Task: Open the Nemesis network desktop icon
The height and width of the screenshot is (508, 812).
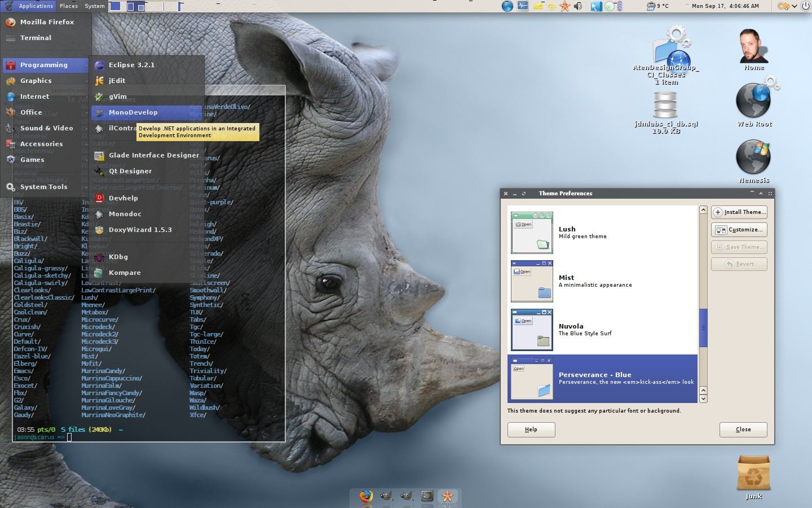Action: point(754,161)
